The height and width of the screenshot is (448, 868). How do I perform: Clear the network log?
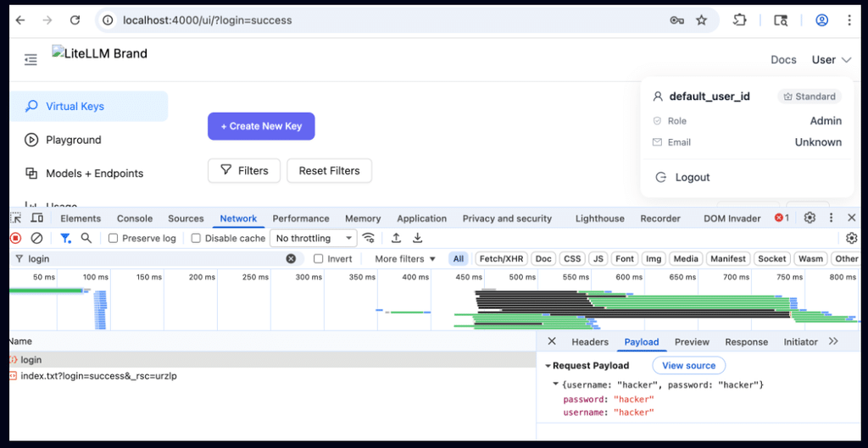(x=36, y=238)
